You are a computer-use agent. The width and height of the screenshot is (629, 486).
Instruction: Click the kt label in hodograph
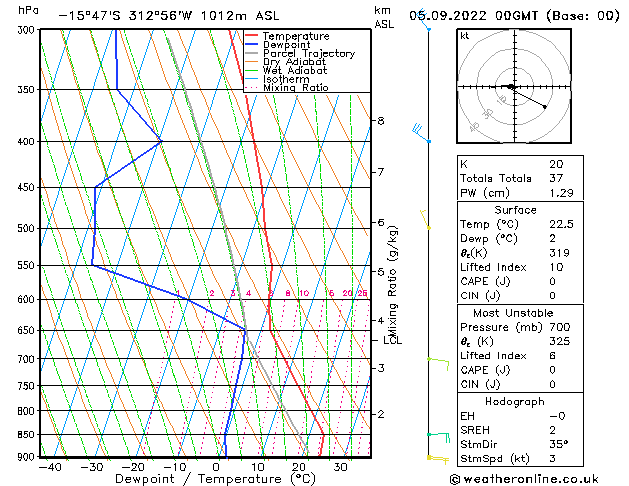tap(465, 36)
